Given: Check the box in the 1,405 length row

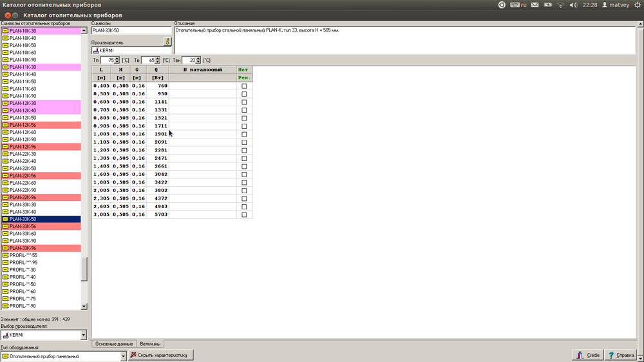Looking at the screenshot, I should [x=244, y=166].
